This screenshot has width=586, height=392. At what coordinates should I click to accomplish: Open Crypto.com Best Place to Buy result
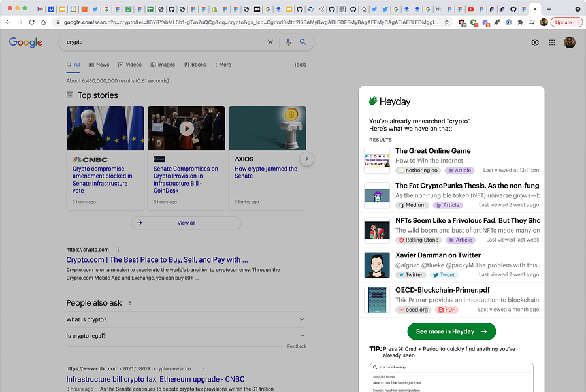(x=157, y=260)
